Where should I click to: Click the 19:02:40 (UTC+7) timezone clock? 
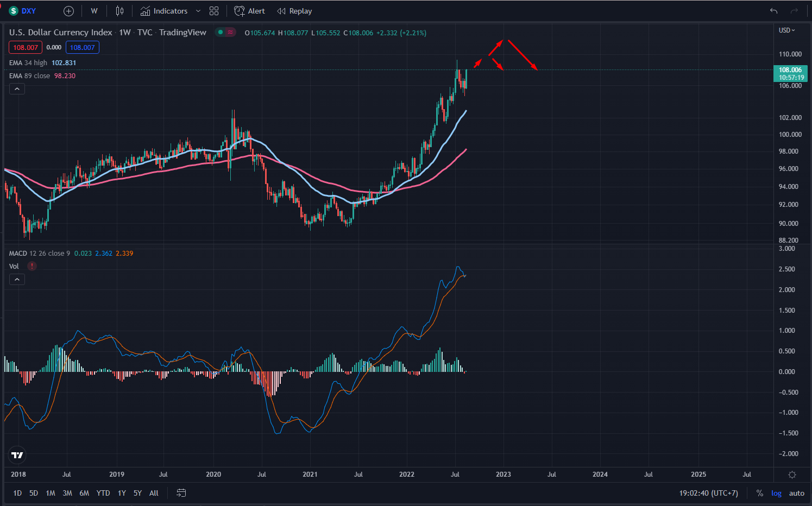click(x=708, y=493)
